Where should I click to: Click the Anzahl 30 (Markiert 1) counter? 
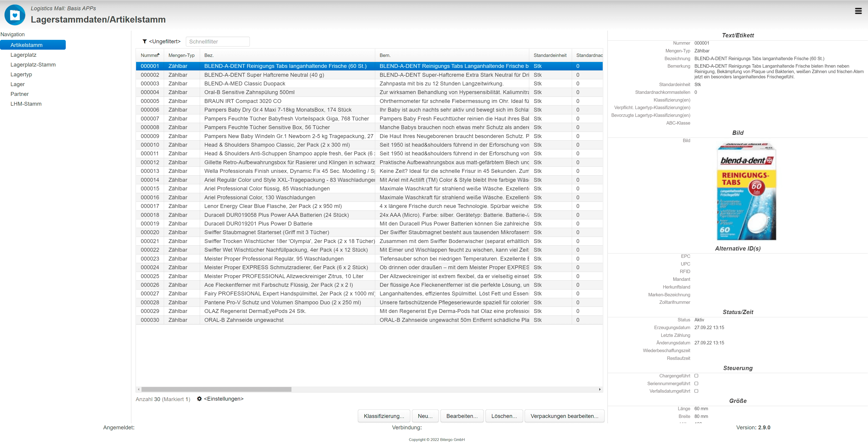click(163, 399)
